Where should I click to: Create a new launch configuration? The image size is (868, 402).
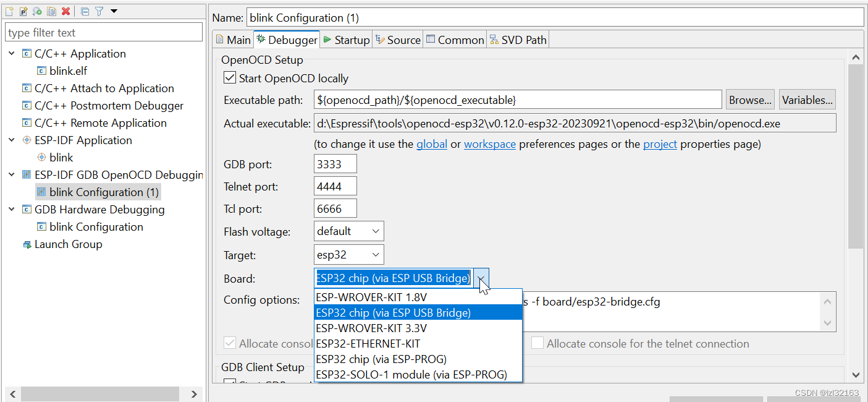point(9,11)
